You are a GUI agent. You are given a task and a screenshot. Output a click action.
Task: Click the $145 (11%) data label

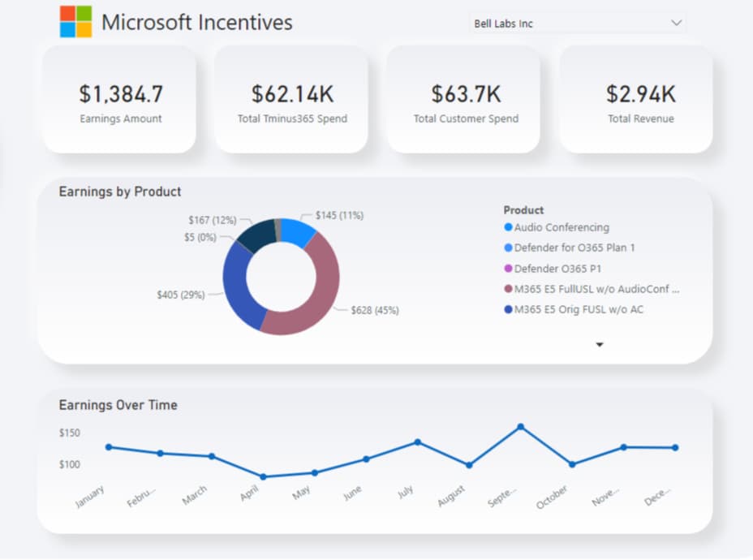click(339, 216)
